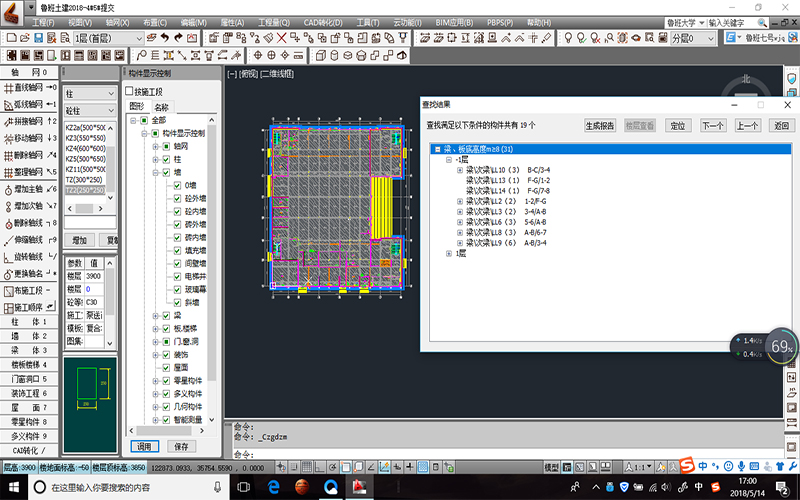Screen dimensions: 800x500
Task: Click the 3D cylinder solid icon
Action: point(334,55)
